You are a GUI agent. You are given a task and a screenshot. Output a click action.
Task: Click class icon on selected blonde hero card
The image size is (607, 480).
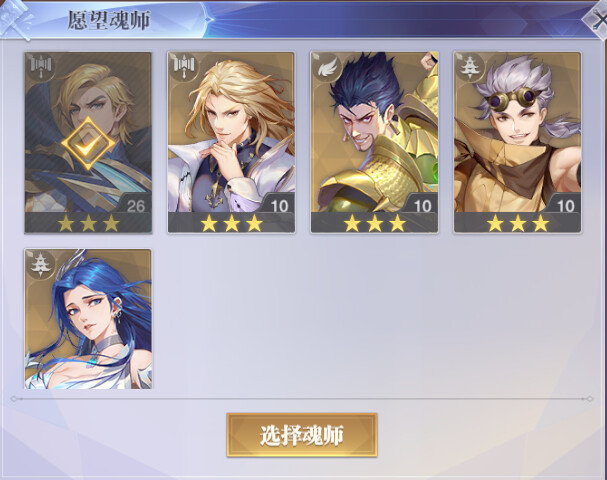point(40,67)
